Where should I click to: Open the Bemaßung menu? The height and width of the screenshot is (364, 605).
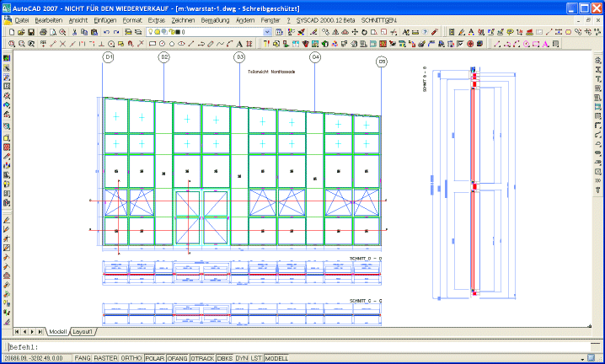tap(216, 20)
